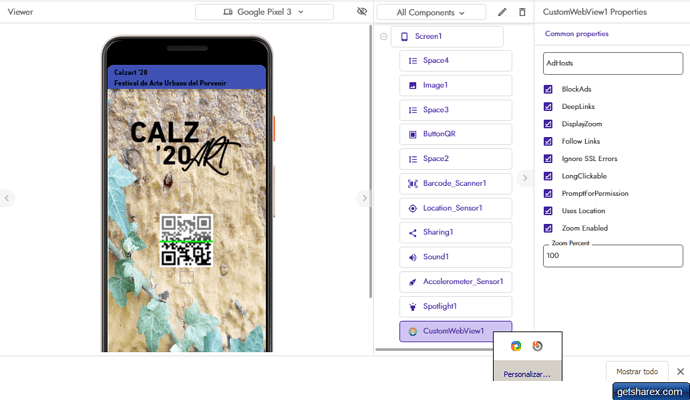Select Barcode_Scanner1 in the component tree

click(x=455, y=183)
